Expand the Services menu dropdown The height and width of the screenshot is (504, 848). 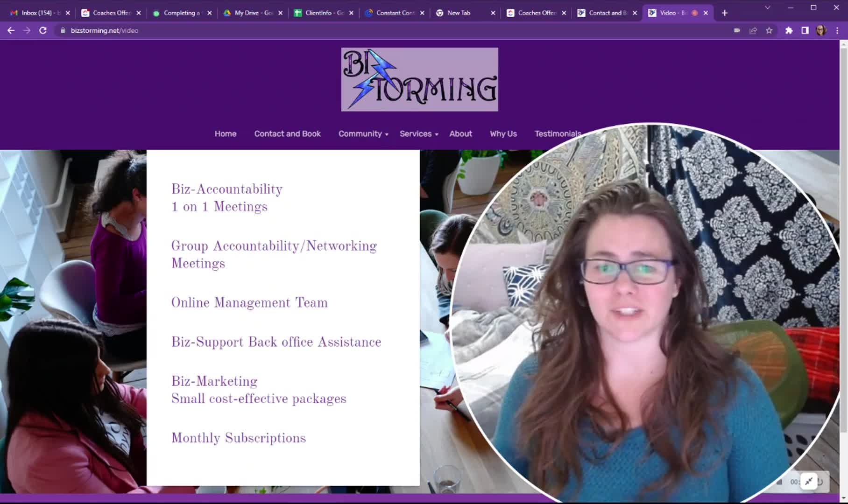(419, 134)
